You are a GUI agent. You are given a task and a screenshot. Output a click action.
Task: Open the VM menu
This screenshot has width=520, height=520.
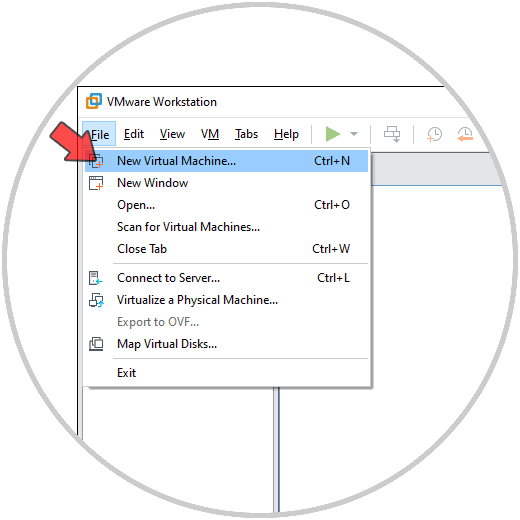pyautogui.click(x=210, y=134)
